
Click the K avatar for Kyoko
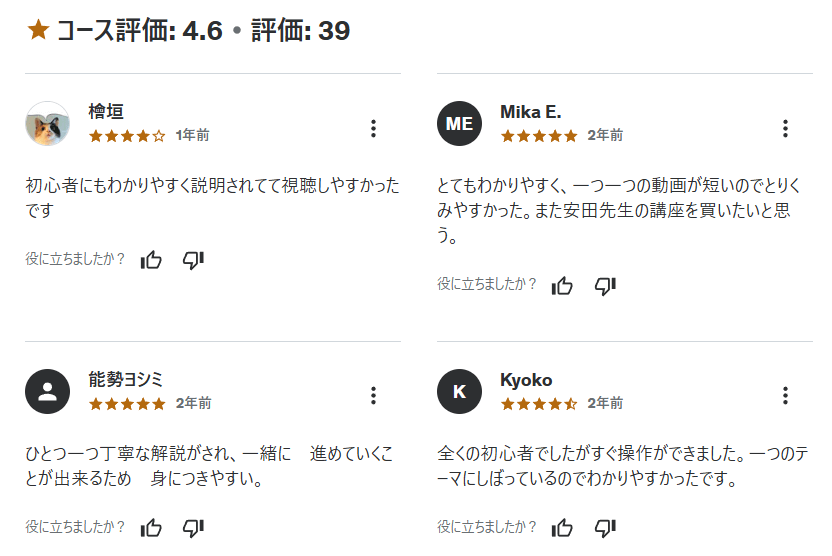coord(460,392)
